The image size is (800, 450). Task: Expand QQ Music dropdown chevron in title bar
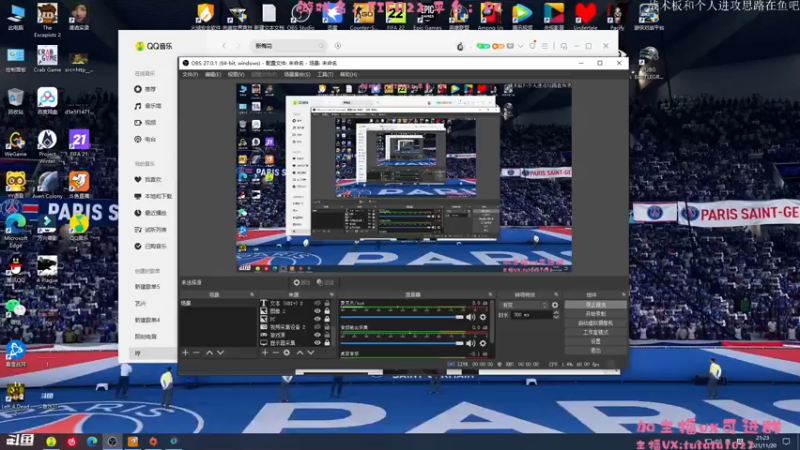tap(520, 46)
